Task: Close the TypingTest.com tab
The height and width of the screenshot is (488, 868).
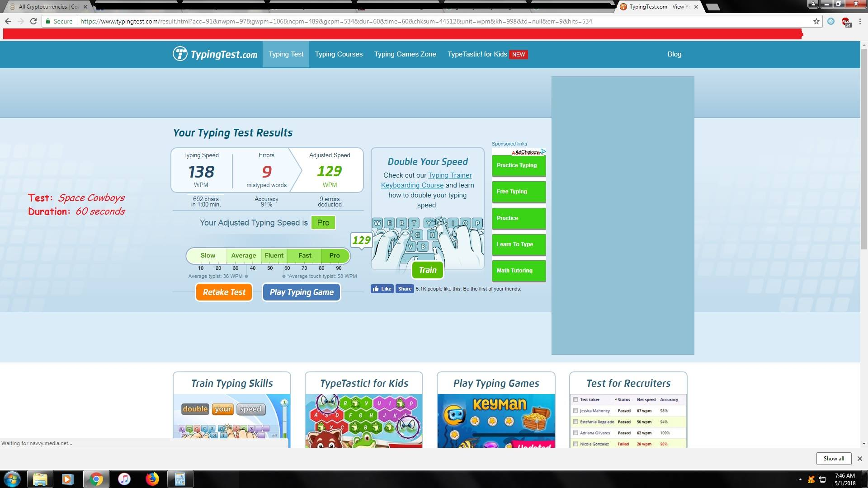Action: click(x=696, y=7)
